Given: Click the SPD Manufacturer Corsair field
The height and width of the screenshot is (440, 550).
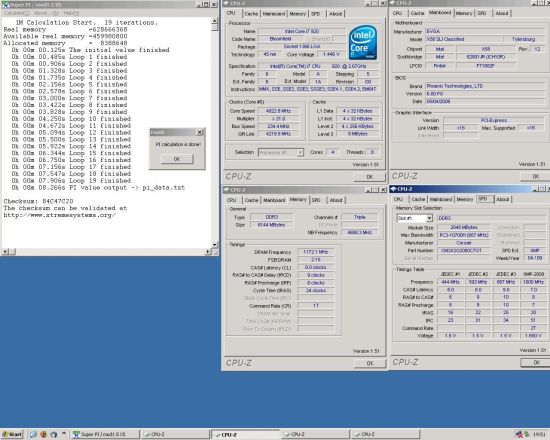Looking at the screenshot, I should point(464,243).
